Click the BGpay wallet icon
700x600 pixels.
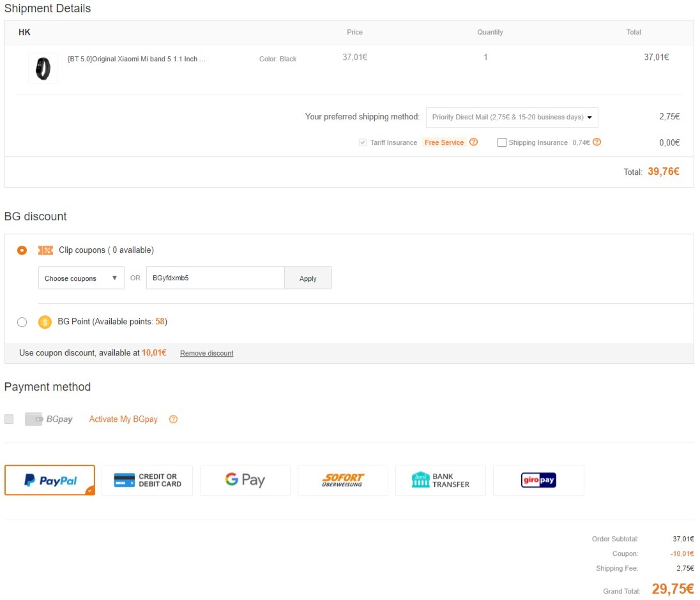coord(33,419)
